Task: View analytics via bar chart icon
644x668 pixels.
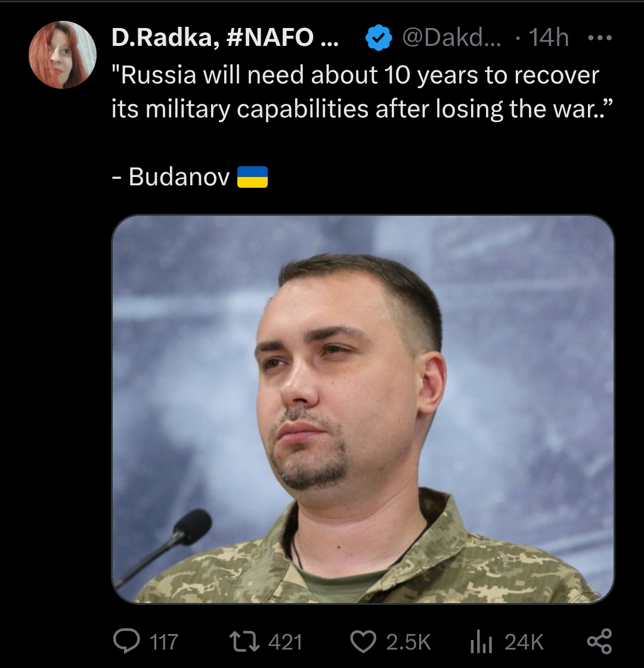Action: 481,642
